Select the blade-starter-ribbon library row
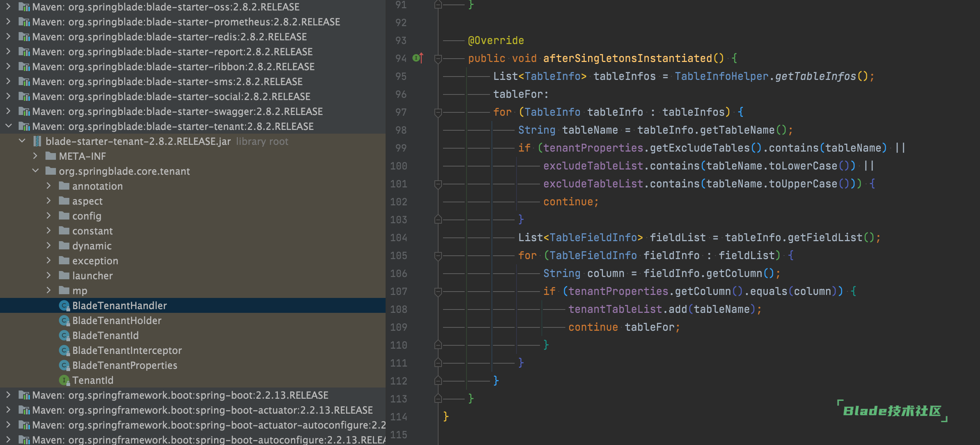980x445 pixels. [193, 66]
